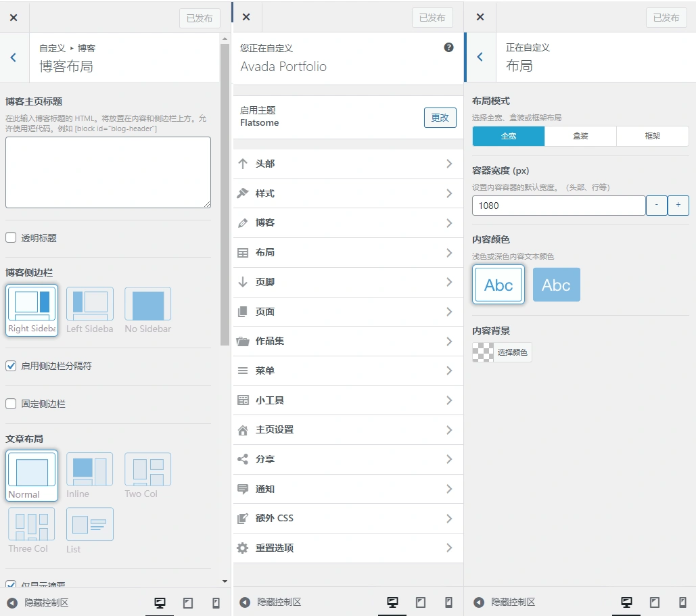The width and height of the screenshot is (696, 616).
Task: Click the 分享 (Share) section icon
Action: tap(242, 459)
